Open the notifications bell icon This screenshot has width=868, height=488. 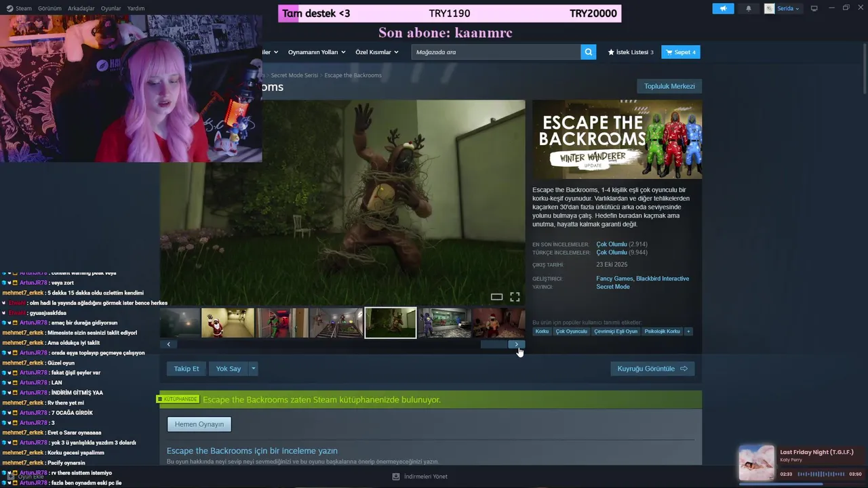pyautogui.click(x=749, y=8)
